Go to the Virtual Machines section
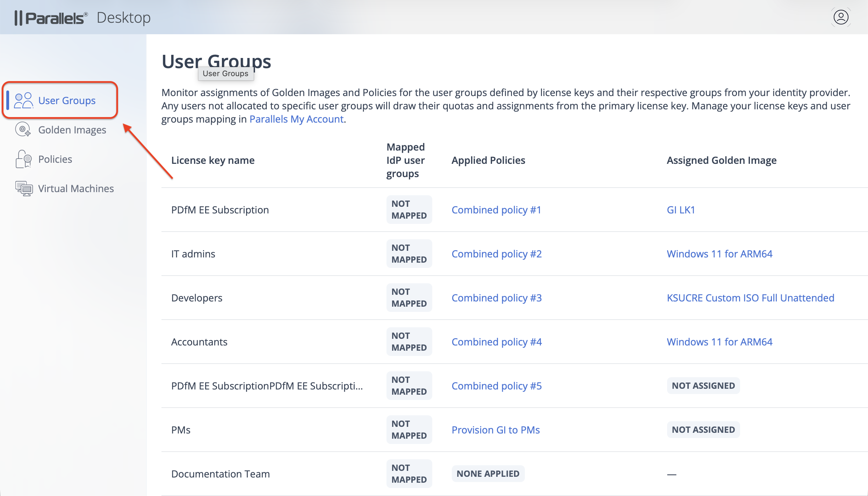The height and width of the screenshot is (496, 868). pyautogui.click(x=76, y=189)
